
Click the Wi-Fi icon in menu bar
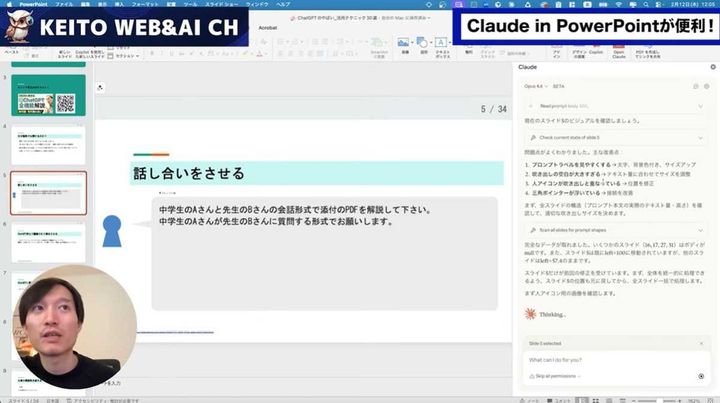(619, 4)
